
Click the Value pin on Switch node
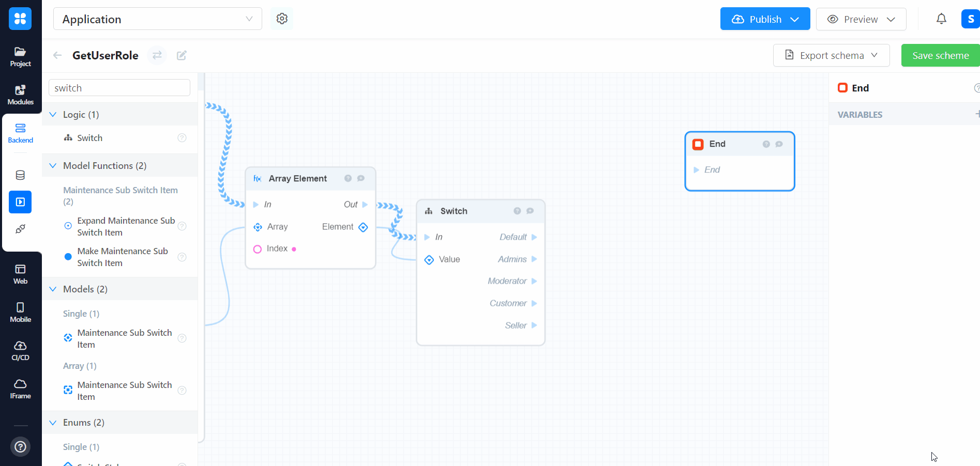pos(429,259)
